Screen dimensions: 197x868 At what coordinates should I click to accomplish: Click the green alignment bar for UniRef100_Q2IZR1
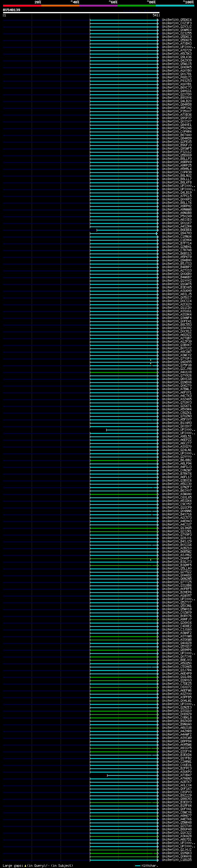tap(124, 531)
